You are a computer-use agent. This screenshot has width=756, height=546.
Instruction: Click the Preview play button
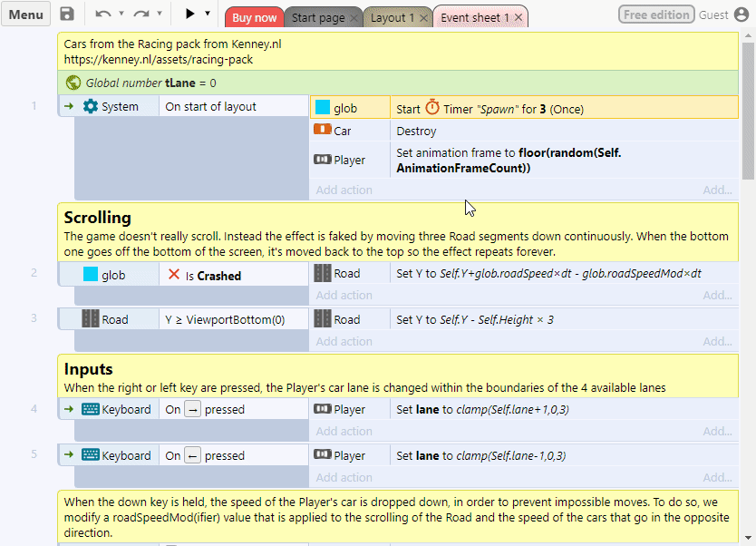point(190,14)
